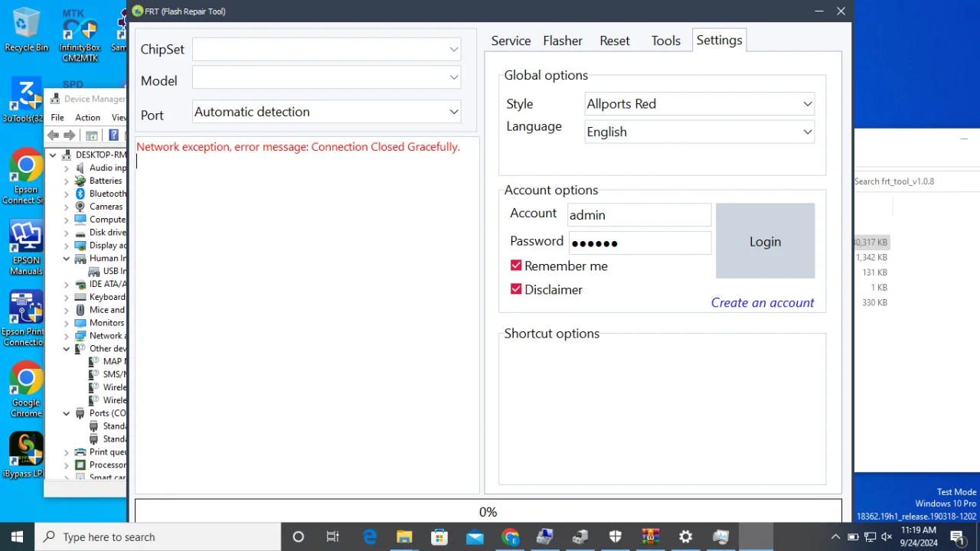Click Back arrow in Device Manager toolbar
This screenshot has height=551, width=980.
(53, 135)
